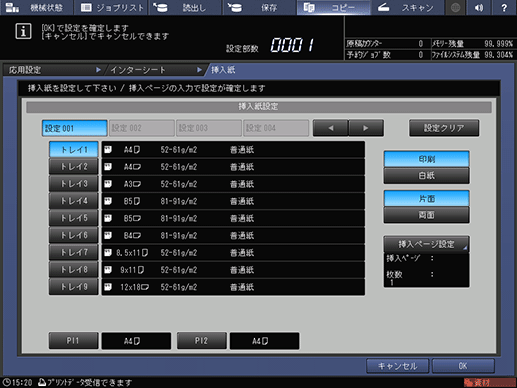Click paper icon in トレイ1 row

108,150
